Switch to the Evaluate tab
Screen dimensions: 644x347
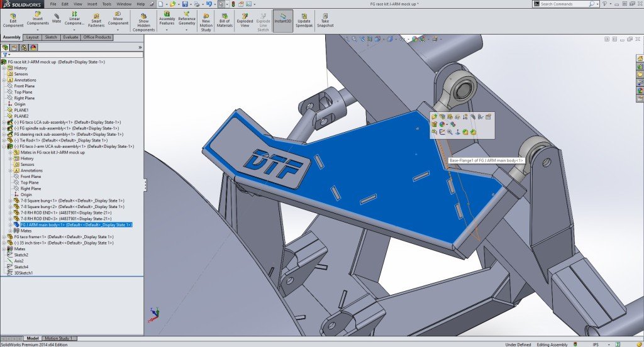click(70, 37)
